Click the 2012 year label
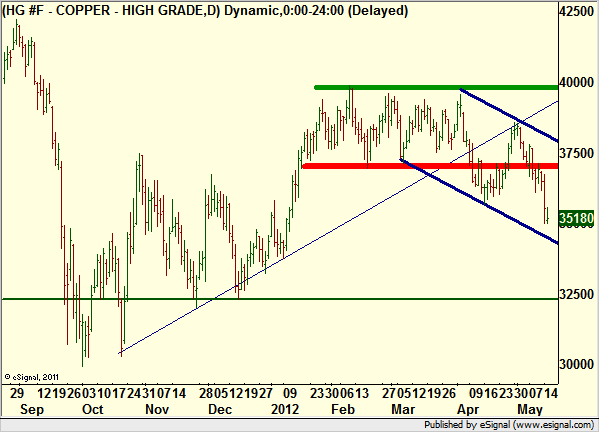The height and width of the screenshot is (432, 599). (x=285, y=409)
